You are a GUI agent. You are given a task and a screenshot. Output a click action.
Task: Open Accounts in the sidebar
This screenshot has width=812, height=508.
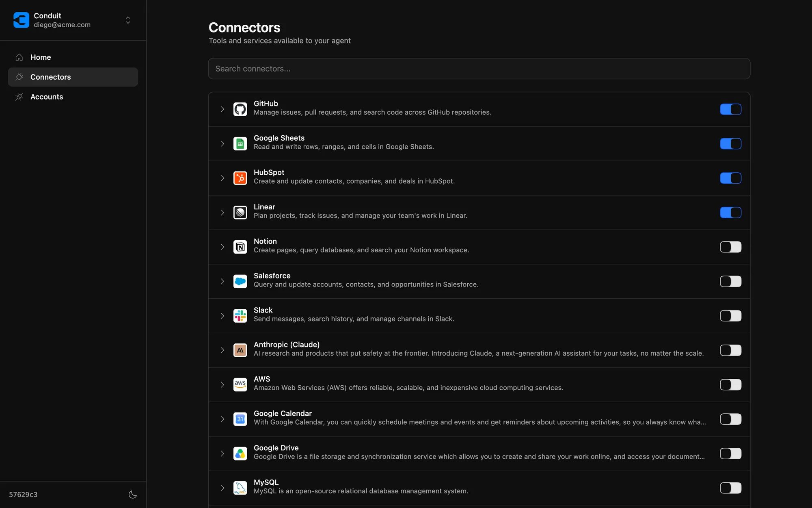point(73,97)
